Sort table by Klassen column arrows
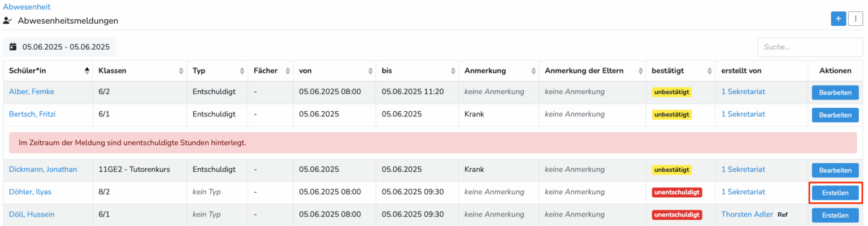 (x=181, y=71)
